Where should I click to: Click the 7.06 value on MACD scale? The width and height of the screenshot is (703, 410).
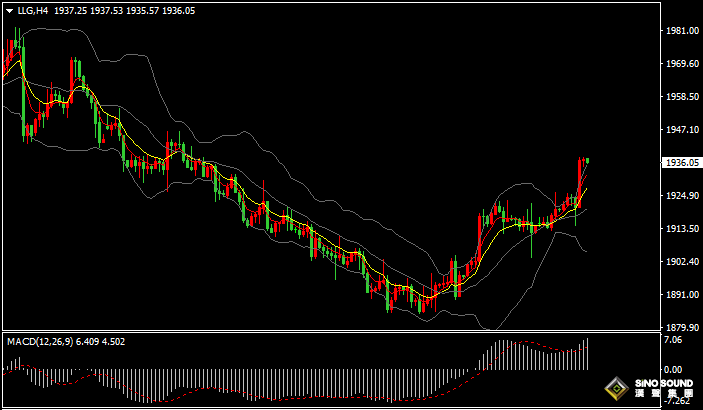pos(673,341)
